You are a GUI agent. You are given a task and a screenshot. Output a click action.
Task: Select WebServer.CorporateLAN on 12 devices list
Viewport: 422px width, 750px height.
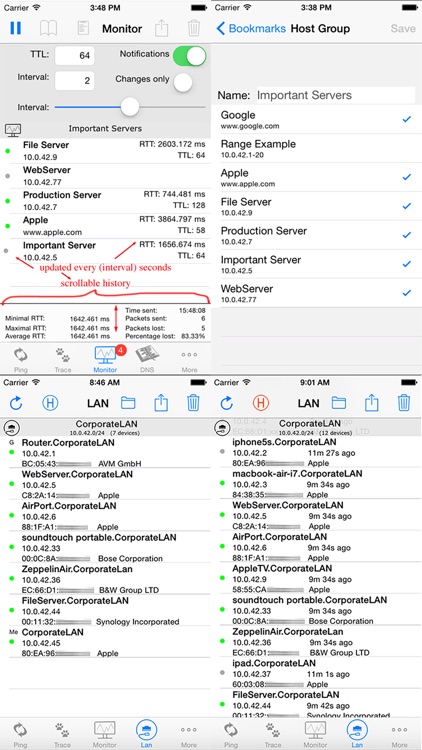click(x=316, y=515)
